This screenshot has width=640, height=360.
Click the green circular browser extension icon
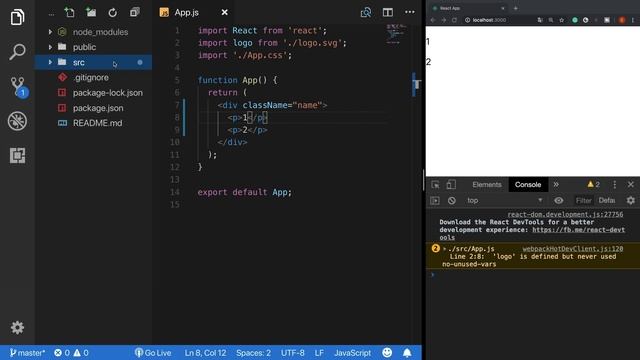(x=575, y=20)
